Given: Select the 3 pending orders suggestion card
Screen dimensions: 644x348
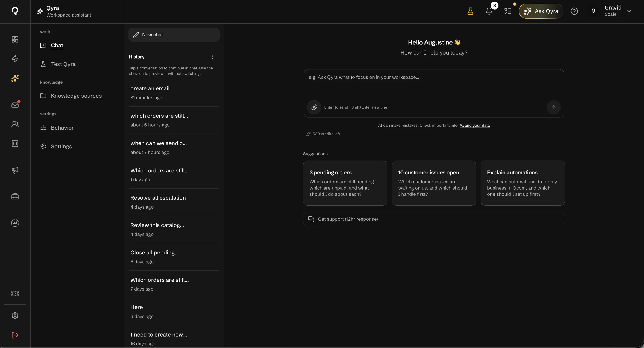Looking at the screenshot, I should point(345,183).
